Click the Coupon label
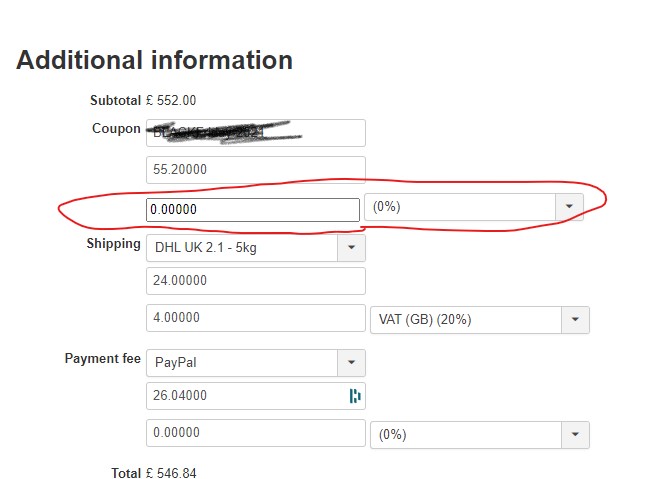 point(116,129)
